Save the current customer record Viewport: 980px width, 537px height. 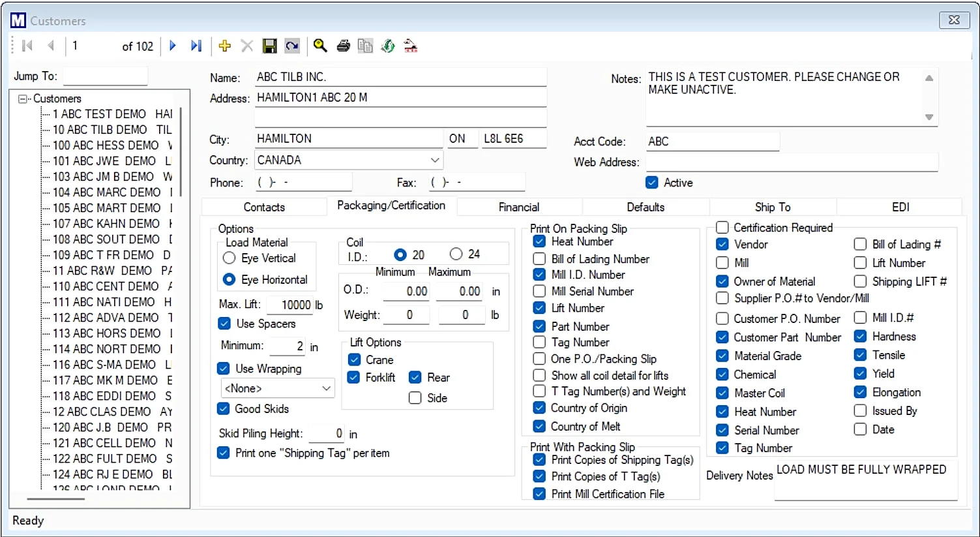coord(269,46)
